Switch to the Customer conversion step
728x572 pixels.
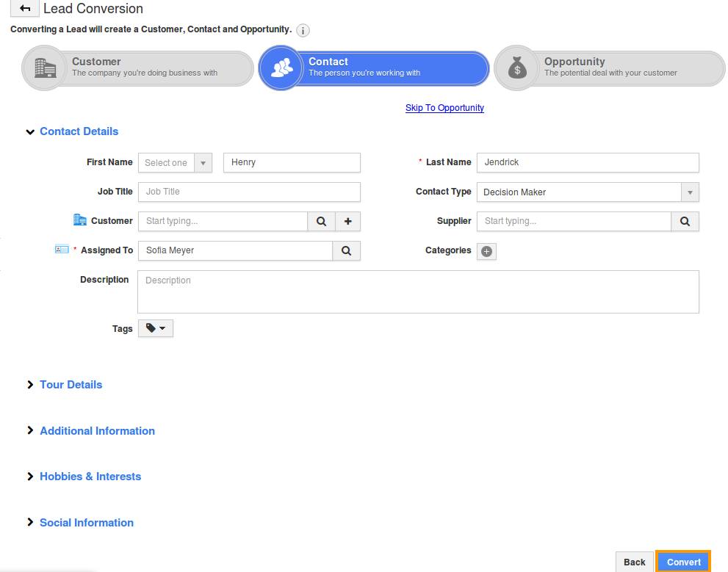pos(137,68)
